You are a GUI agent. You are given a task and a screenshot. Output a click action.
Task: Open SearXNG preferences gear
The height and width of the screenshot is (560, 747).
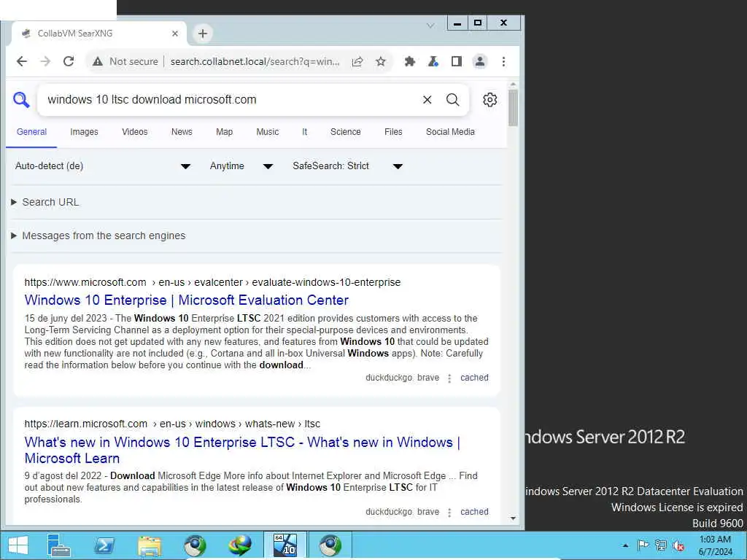click(x=489, y=99)
